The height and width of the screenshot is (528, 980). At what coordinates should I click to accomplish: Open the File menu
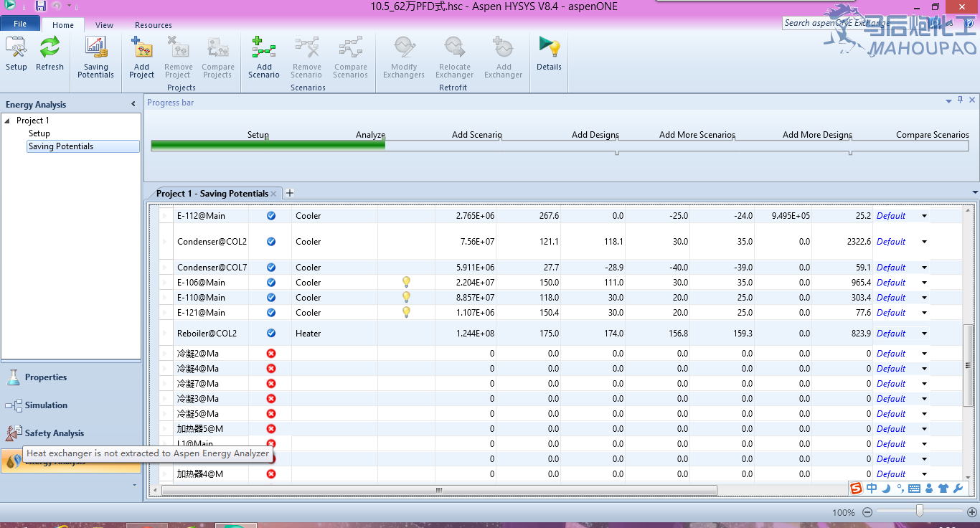coord(20,24)
